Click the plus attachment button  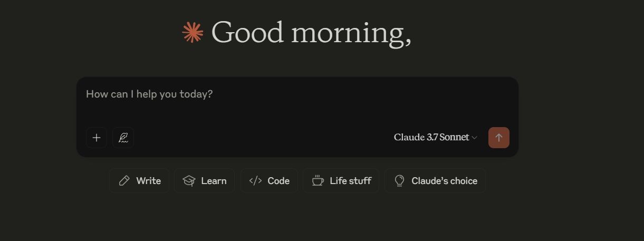[x=97, y=138]
